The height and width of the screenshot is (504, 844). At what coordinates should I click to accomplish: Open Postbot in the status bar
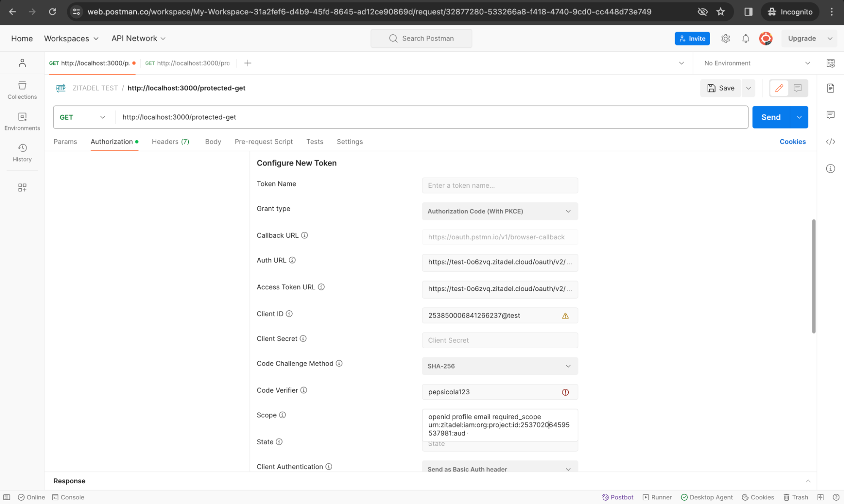(618, 497)
